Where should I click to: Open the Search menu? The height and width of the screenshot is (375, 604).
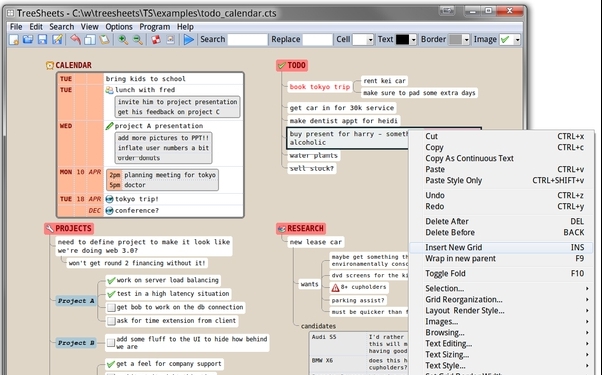click(x=62, y=27)
